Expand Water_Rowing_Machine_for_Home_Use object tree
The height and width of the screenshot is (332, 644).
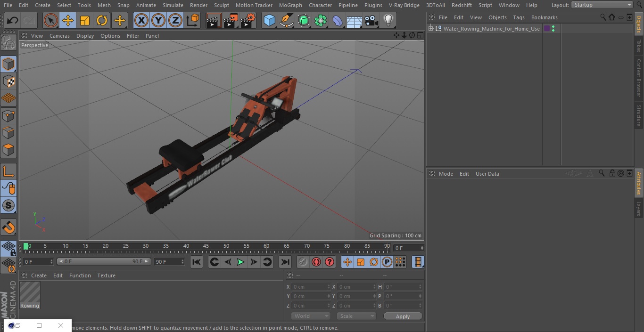click(431, 29)
